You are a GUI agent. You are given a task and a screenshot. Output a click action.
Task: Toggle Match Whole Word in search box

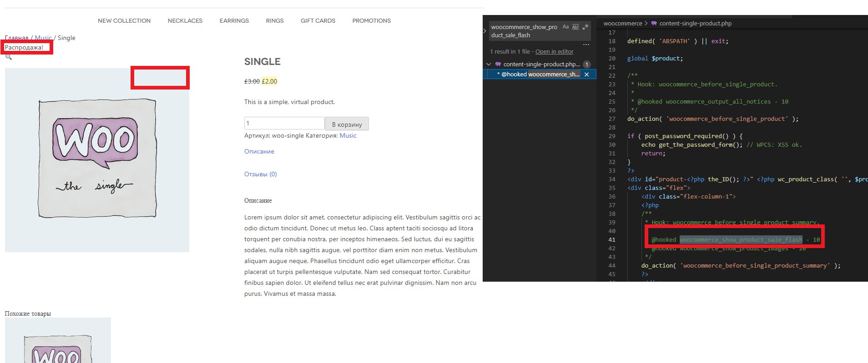pos(575,27)
